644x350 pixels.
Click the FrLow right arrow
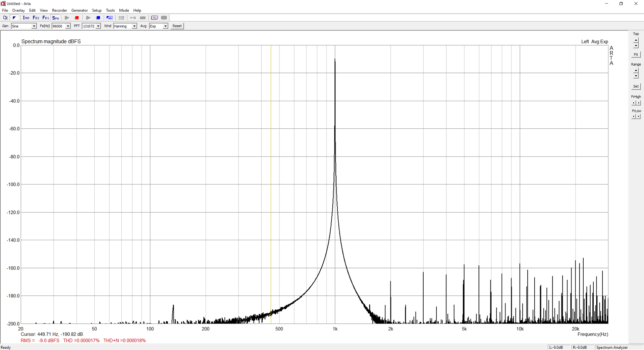point(639,117)
